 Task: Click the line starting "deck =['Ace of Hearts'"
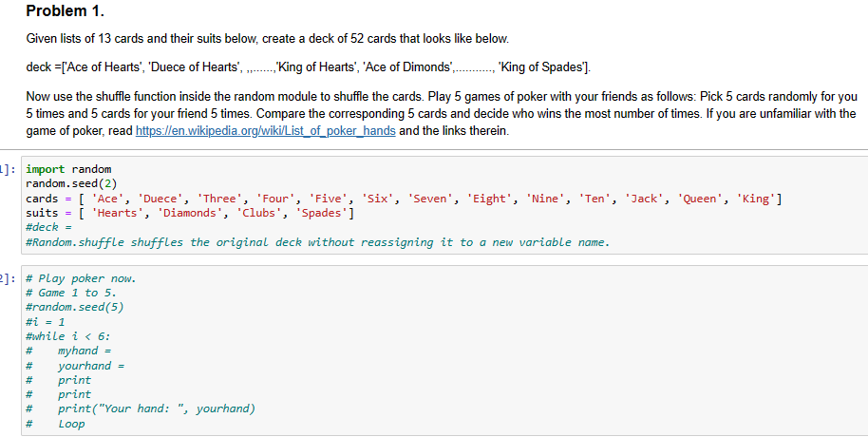coord(309,67)
